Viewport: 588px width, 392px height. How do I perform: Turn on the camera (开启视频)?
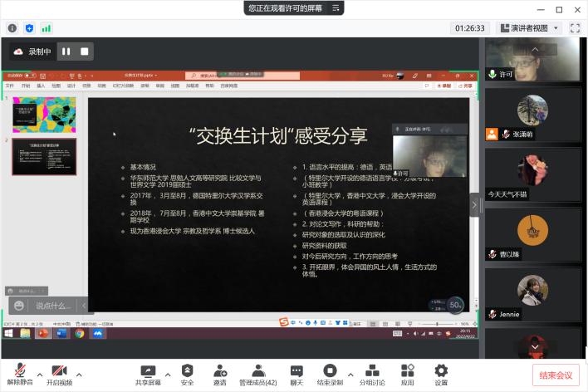pos(59,371)
